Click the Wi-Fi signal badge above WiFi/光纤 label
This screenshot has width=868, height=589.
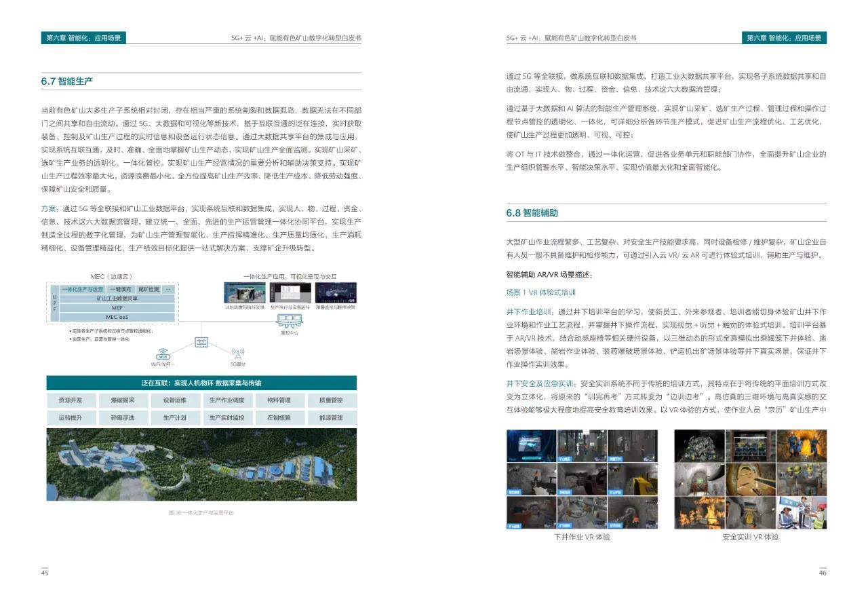(163, 357)
